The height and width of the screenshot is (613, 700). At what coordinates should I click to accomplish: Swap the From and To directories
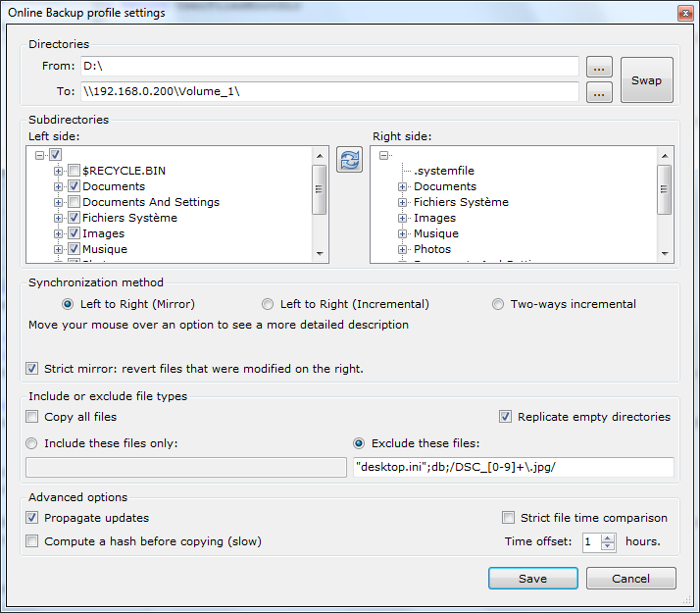click(x=646, y=80)
